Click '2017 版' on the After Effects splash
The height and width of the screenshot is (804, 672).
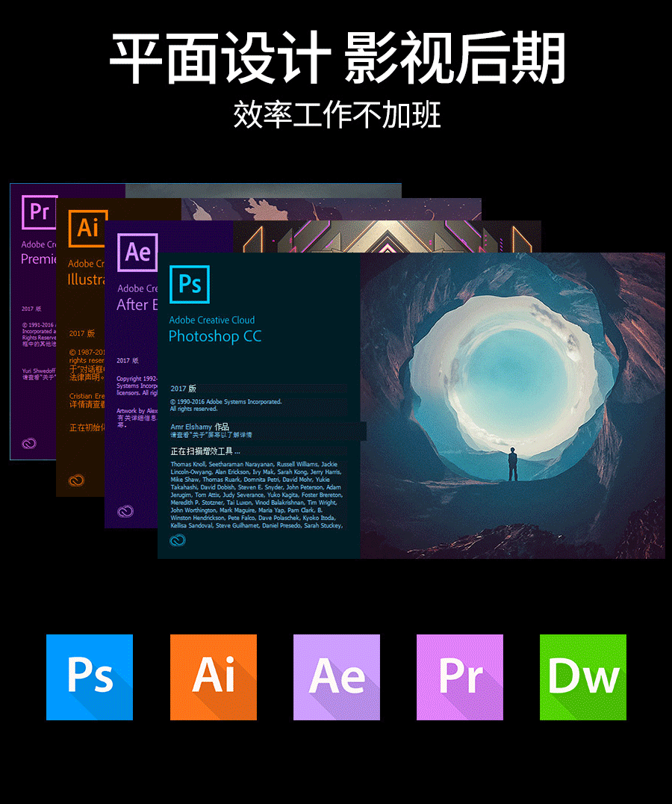(x=128, y=360)
